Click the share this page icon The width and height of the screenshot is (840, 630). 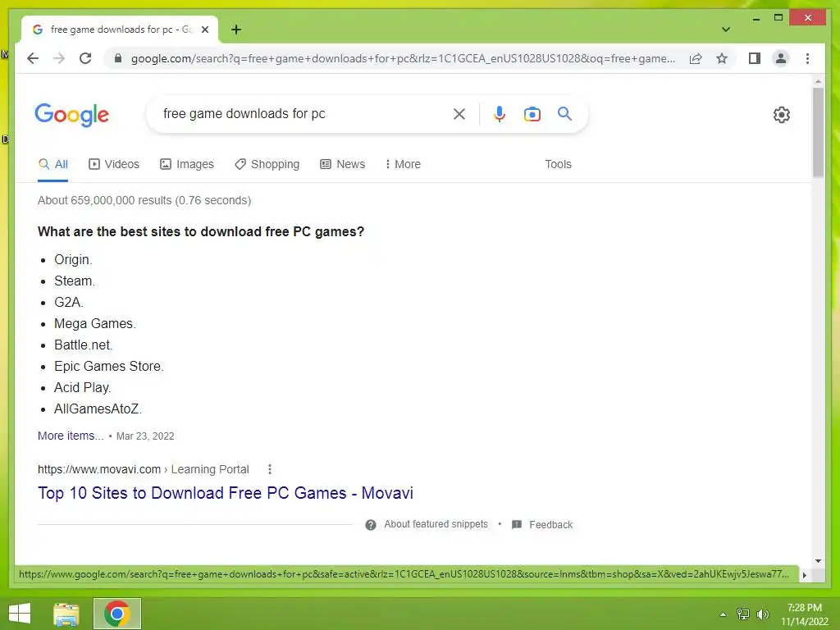[x=696, y=58]
